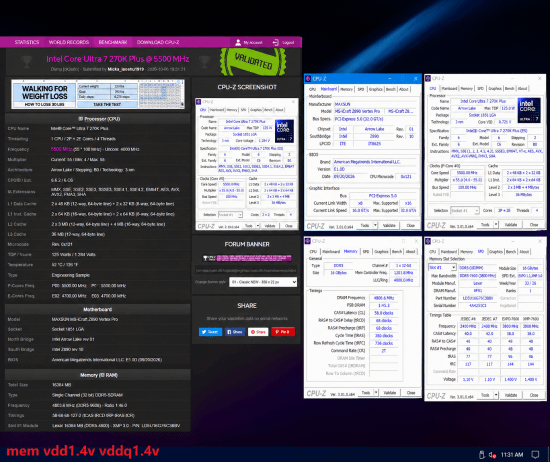Image resolution: width=550 pixels, height=462 pixels.
Task: Click the Tools button in the CPU tab window
Action: [x=485, y=225]
